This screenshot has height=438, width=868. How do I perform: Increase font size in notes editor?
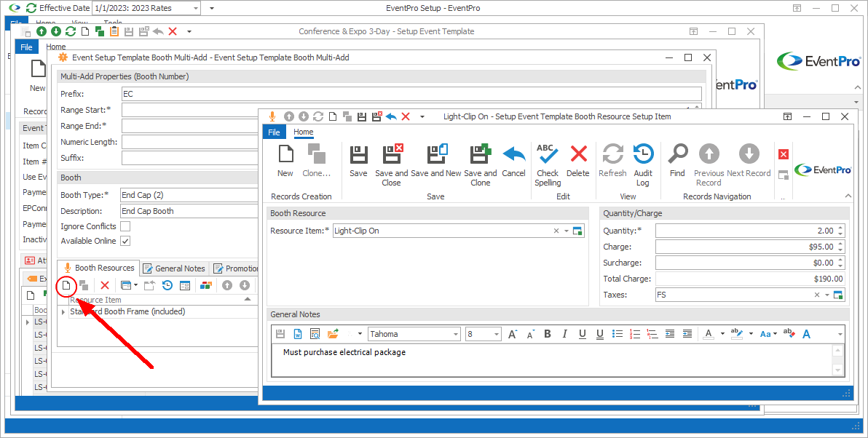[513, 333]
